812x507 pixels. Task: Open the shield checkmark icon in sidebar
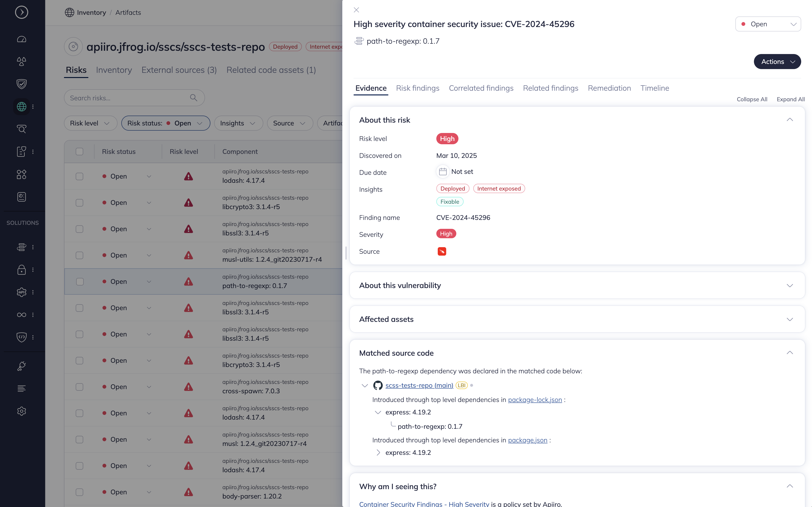tap(21, 84)
